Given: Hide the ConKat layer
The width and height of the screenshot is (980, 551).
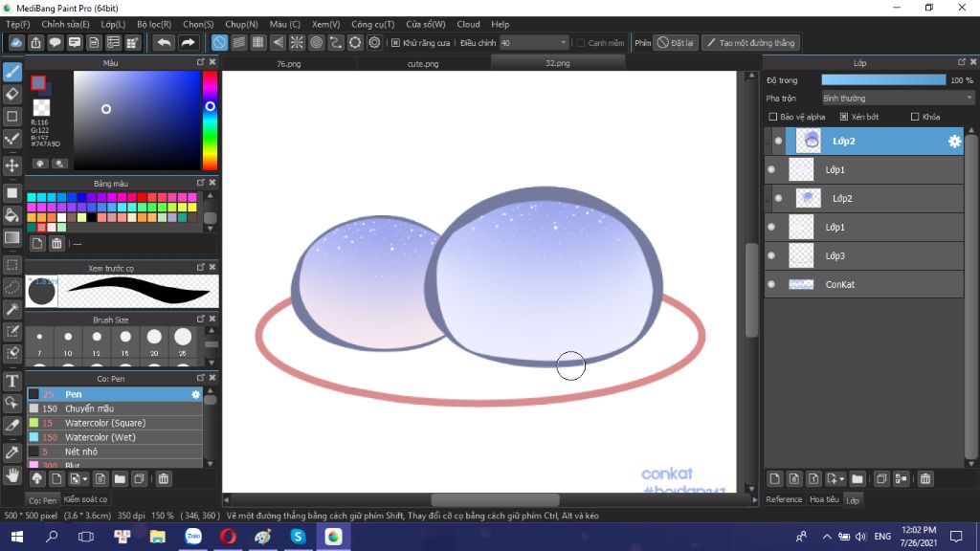Looking at the screenshot, I should pos(771,284).
